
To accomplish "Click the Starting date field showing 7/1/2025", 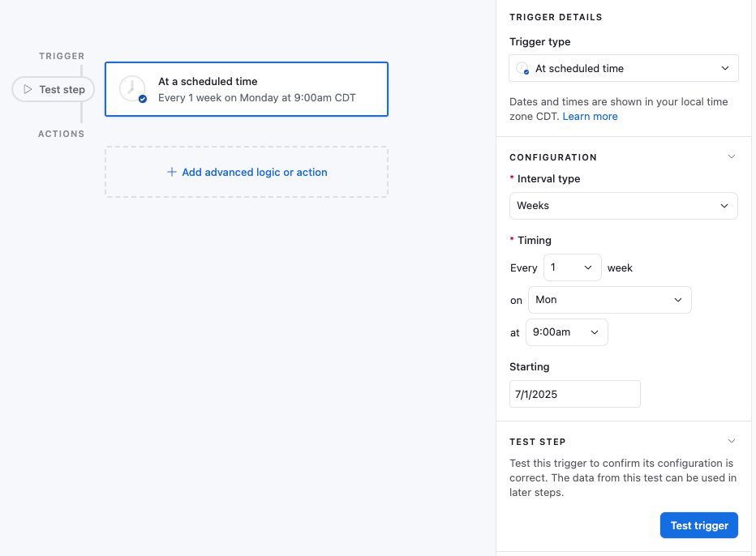I will point(574,395).
